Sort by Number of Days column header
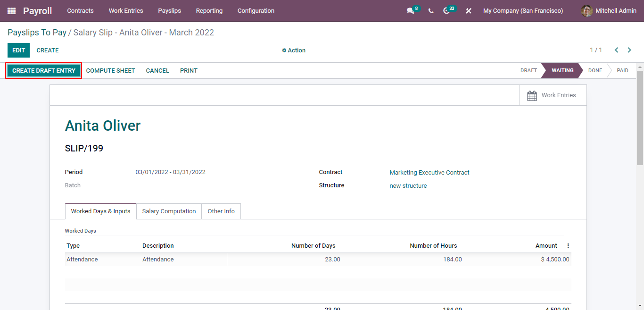 tap(313, 246)
